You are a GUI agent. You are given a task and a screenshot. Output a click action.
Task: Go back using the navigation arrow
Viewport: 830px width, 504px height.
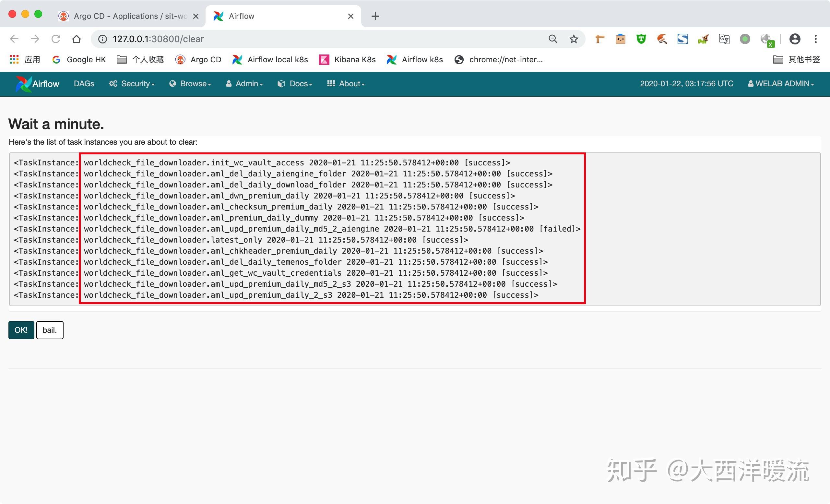click(14, 39)
